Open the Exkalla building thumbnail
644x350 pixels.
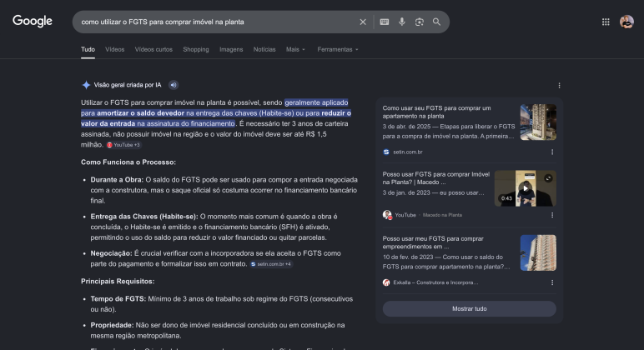point(538,252)
